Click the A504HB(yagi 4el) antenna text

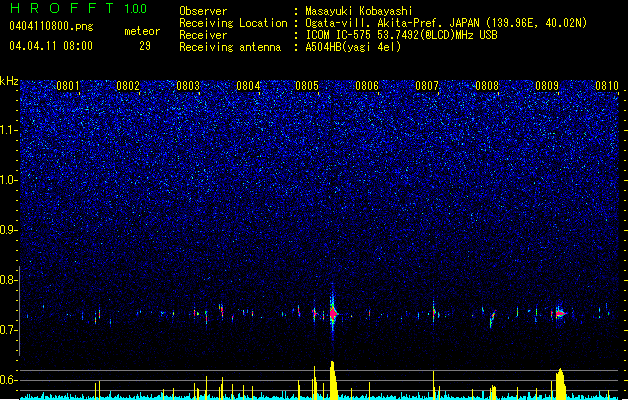coord(353,47)
